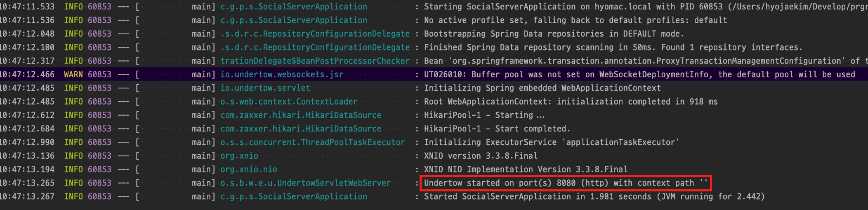Click 'HikariPool-1 - Start completed.' message
Image resolution: width=868 pixels, height=210 pixels.
(x=497, y=129)
